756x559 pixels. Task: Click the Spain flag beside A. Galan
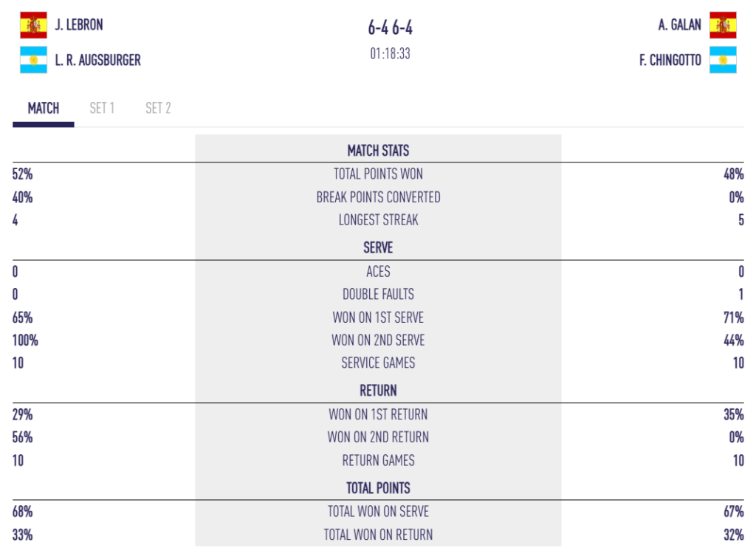click(723, 25)
